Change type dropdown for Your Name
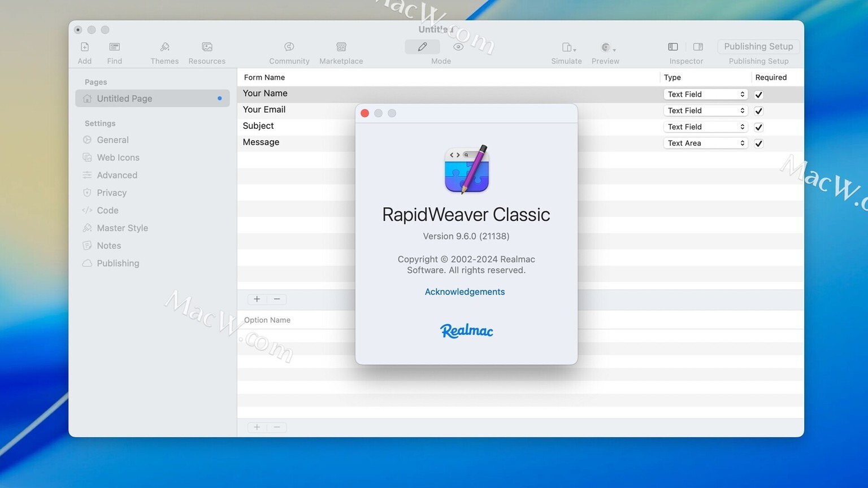 tap(706, 94)
